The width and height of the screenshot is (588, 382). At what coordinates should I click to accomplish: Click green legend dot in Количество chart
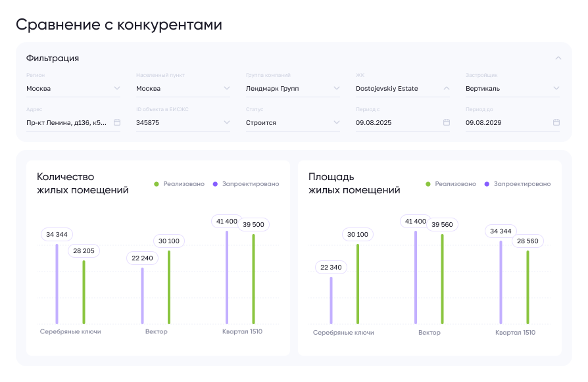157,184
